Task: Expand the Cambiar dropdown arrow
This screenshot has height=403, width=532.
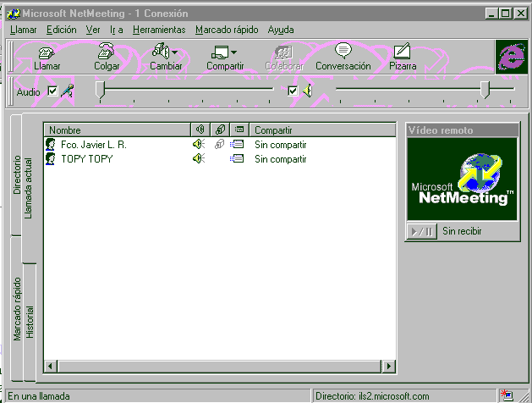Action: point(174,52)
